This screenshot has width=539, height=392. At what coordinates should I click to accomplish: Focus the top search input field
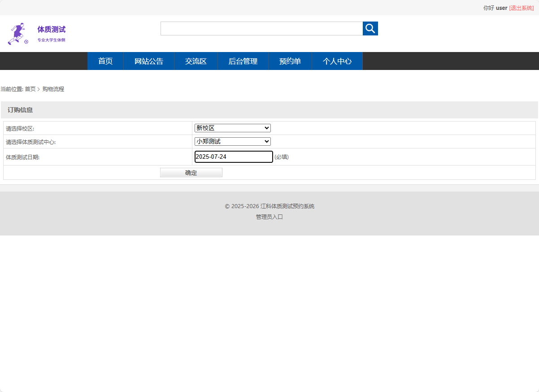point(261,28)
